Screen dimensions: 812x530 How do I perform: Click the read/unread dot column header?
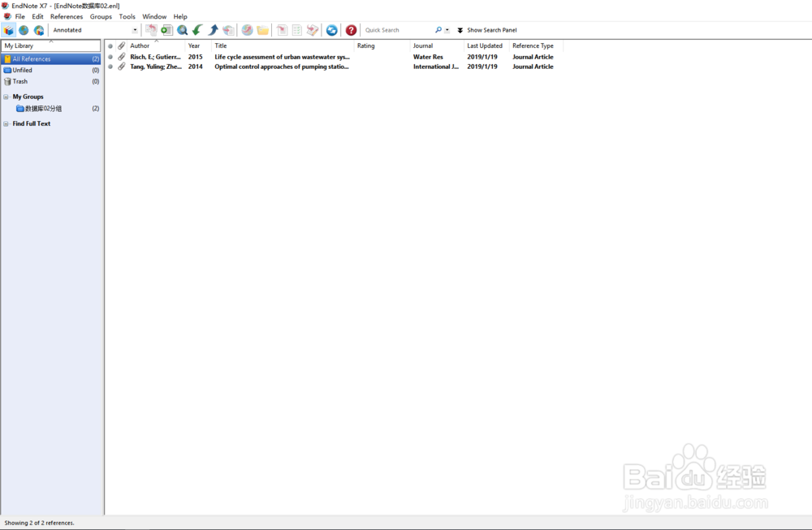pyautogui.click(x=110, y=46)
